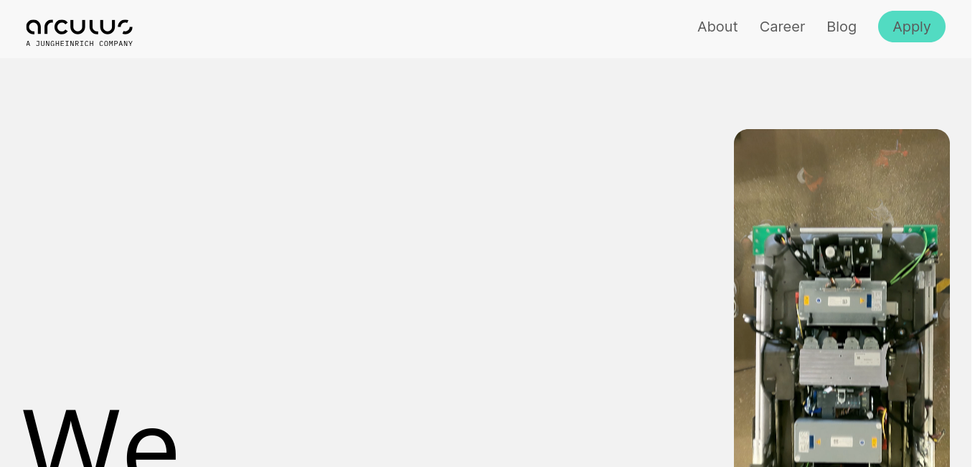This screenshot has height=467, width=980.
Task: Click the large 'We' heading
Action: click(100, 435)
